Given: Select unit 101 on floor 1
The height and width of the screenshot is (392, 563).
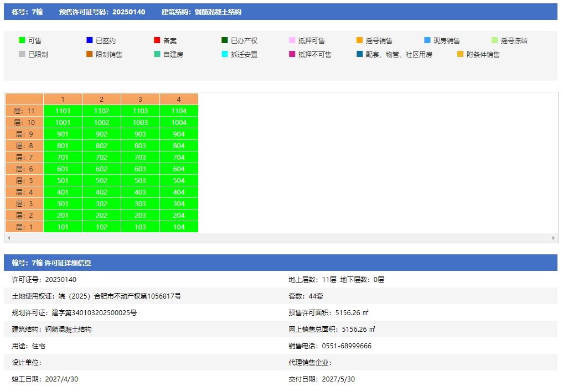Looking at the screenshot, I should pyautogui.click(x=63, y=227).
